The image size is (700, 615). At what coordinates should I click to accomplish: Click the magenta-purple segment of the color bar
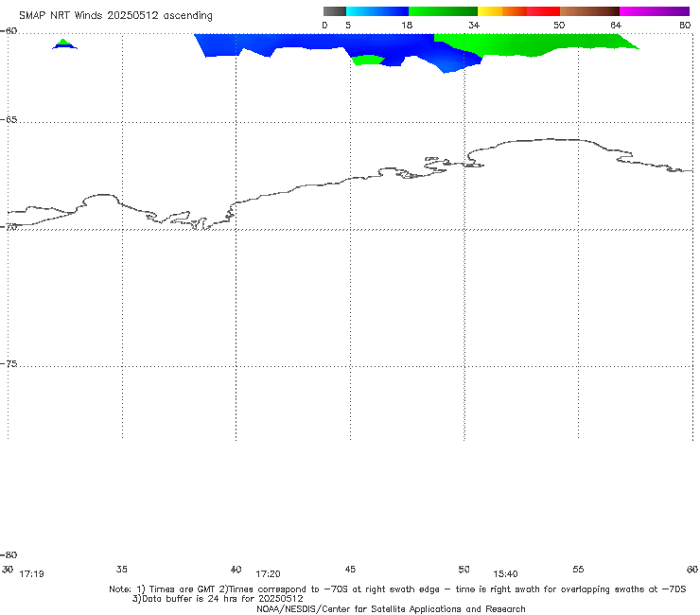655,11
